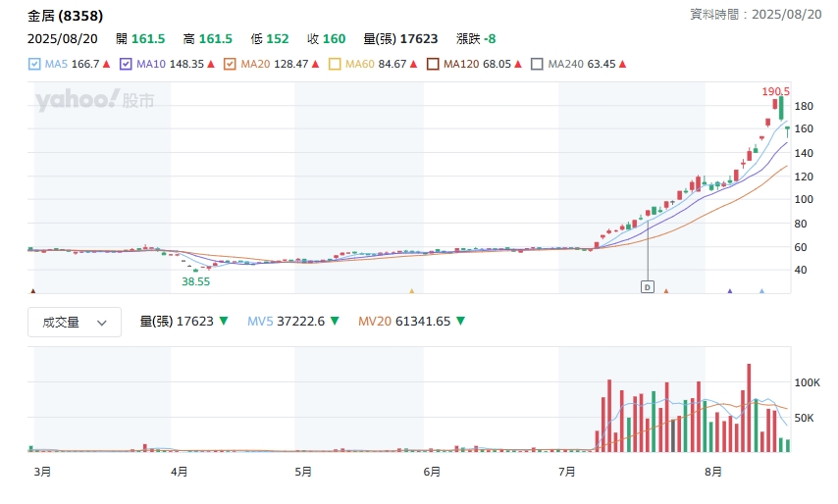838x504 pixels.
Task: Toggle the MA10 moving average line
Action: point(126,64)
